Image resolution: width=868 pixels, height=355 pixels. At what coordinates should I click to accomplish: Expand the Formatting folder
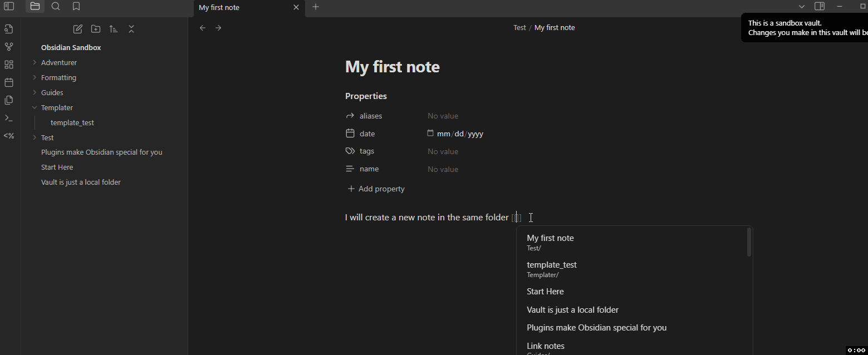point(35,77)
